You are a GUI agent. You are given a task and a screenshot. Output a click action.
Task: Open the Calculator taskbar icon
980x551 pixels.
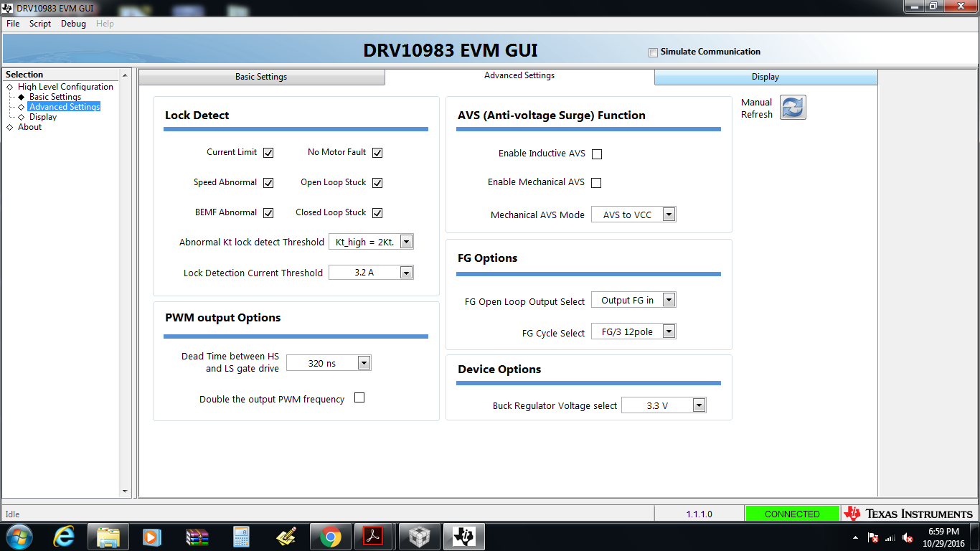[x=241, y=536]
